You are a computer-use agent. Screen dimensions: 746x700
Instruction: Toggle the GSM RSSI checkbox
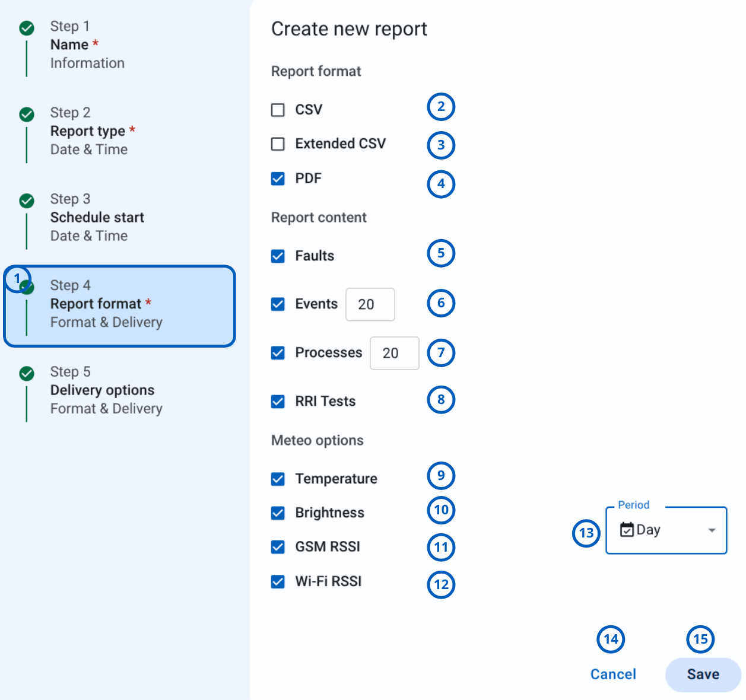[278, 547]
